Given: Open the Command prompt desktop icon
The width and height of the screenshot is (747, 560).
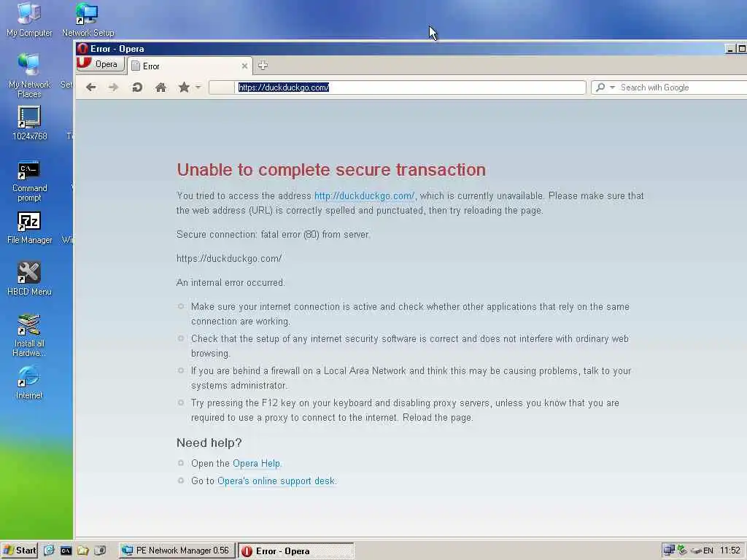Looking at the screenshot, I should 29,182.
